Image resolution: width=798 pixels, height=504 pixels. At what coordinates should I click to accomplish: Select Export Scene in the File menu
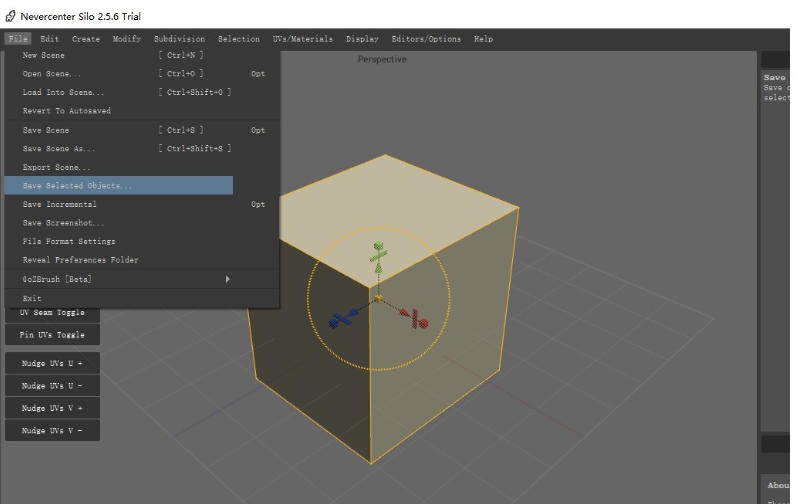pos(56,167)
